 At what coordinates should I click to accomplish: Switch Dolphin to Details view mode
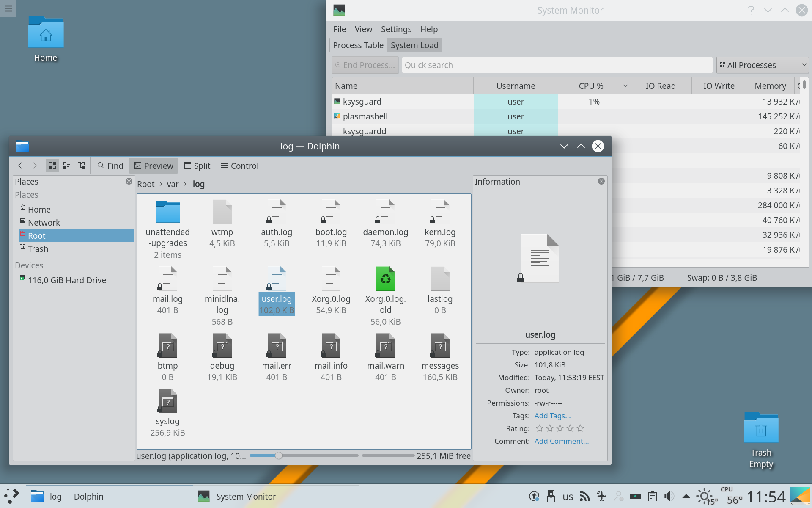click(81, 166)
